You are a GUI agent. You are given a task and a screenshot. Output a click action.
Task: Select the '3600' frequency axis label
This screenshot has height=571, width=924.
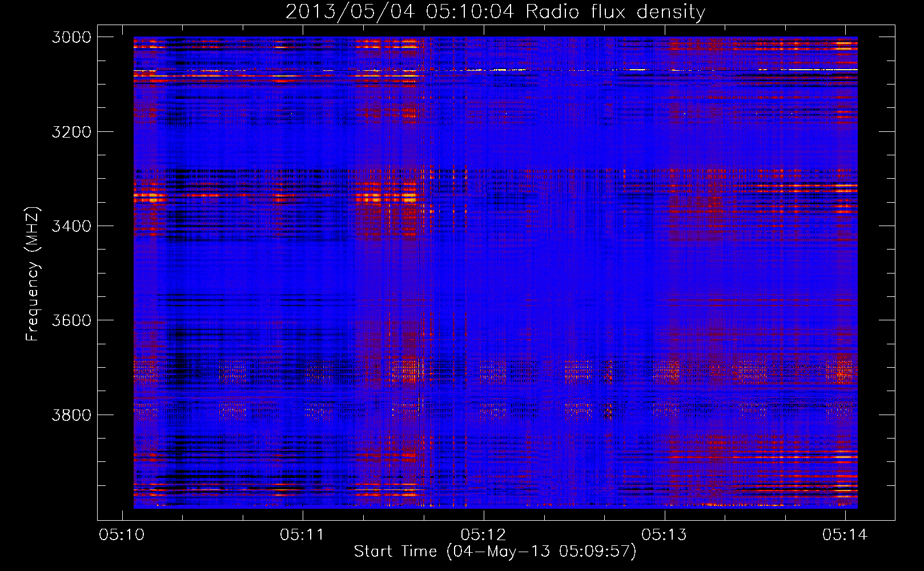click(x=71, y=320)
